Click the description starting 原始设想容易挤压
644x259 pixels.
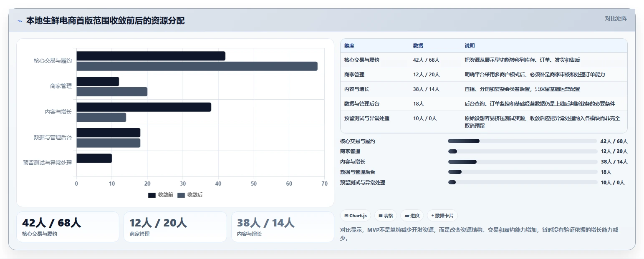click(x=543, y=122)
